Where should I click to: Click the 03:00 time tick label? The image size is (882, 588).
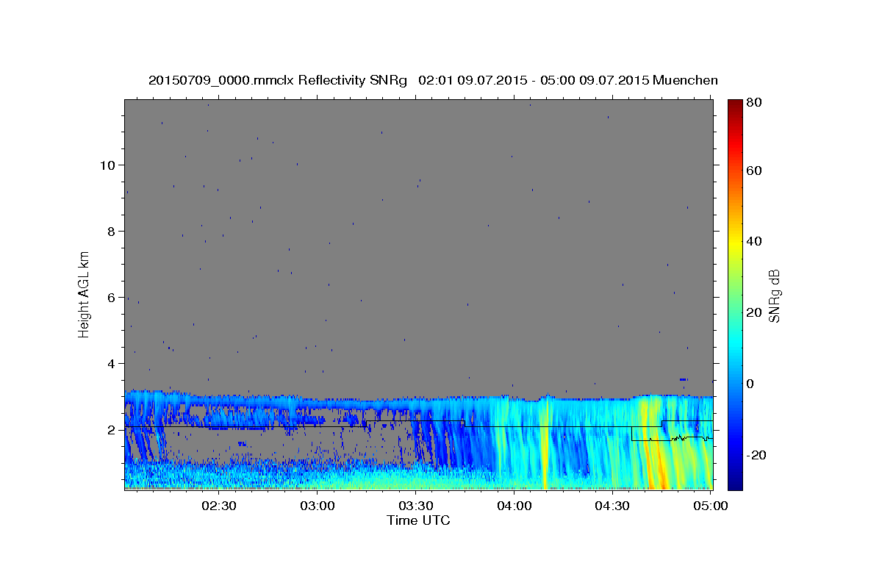point(318,506)
